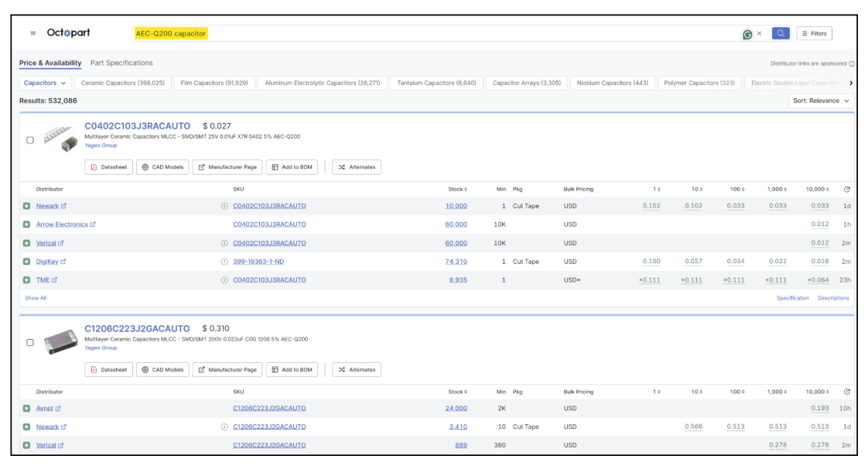Select the Price & Availability tab

[x=50, y=63]
